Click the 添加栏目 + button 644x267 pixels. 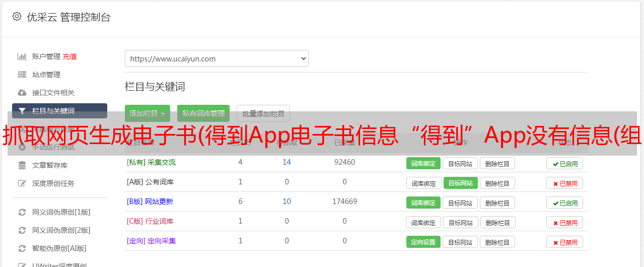click(148, 113)
